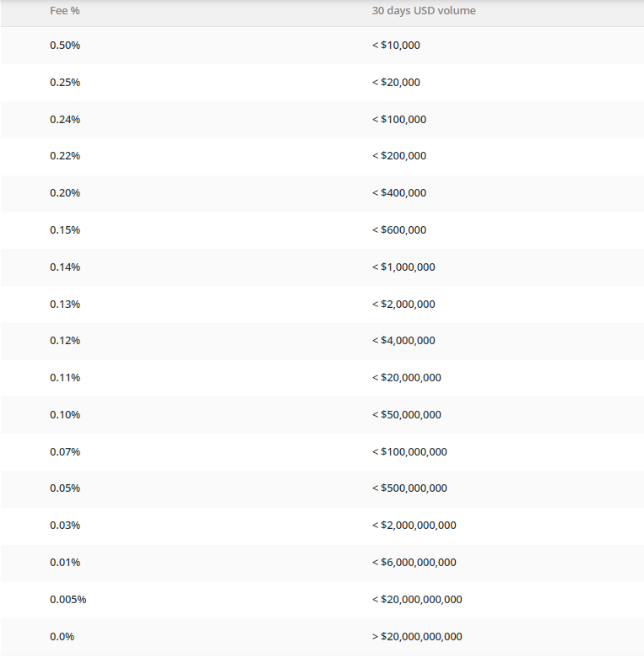Select the 0.10% fee cell

coord(65,414)
